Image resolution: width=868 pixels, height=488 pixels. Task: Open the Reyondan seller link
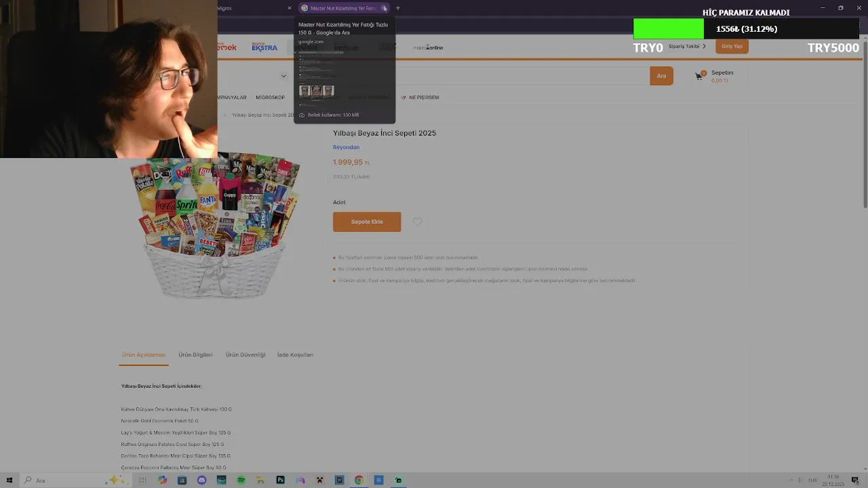(346, 147)
